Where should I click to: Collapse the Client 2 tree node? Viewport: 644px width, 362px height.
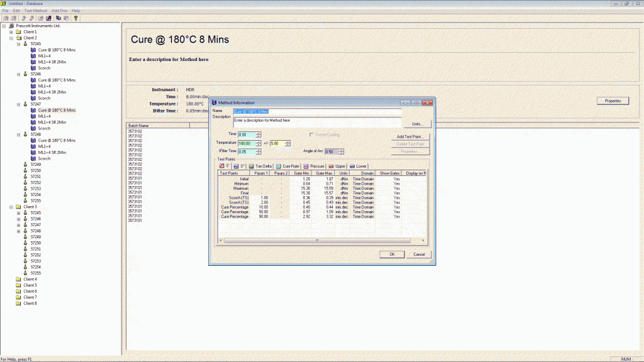tap(11, 38)
